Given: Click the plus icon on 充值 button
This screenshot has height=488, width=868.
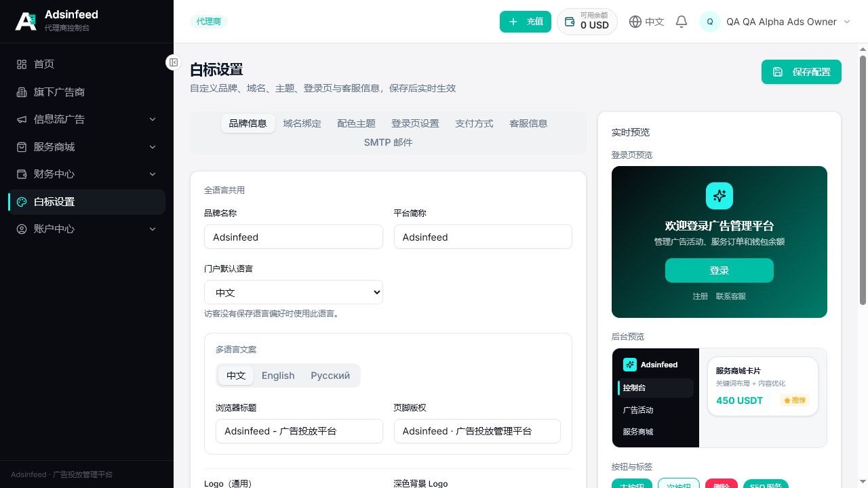Looking at the screenshot, I should 513,22.
